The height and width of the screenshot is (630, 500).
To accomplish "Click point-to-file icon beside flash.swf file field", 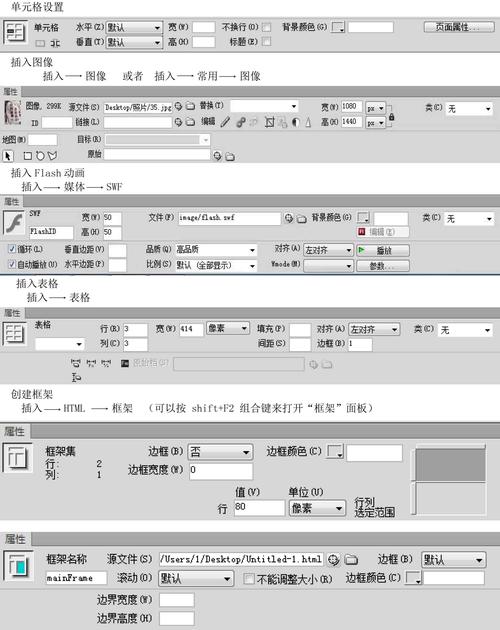I will [289, 218].
